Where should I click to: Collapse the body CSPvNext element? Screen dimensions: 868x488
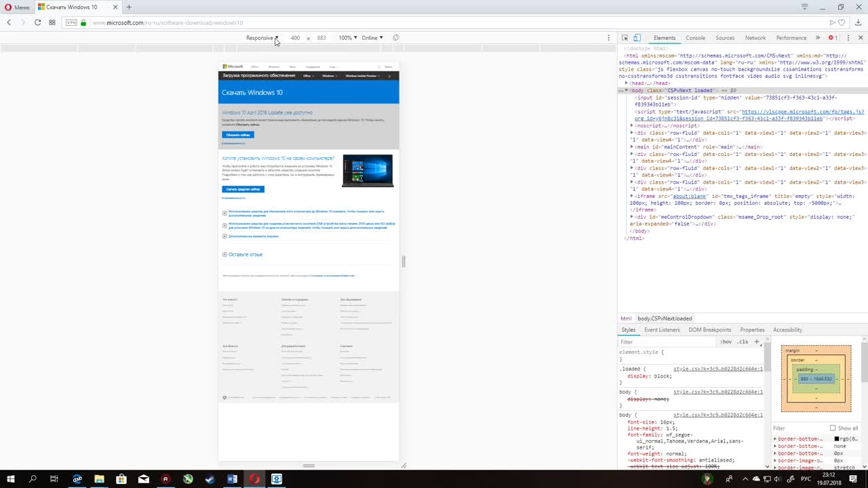click(627, 90)
